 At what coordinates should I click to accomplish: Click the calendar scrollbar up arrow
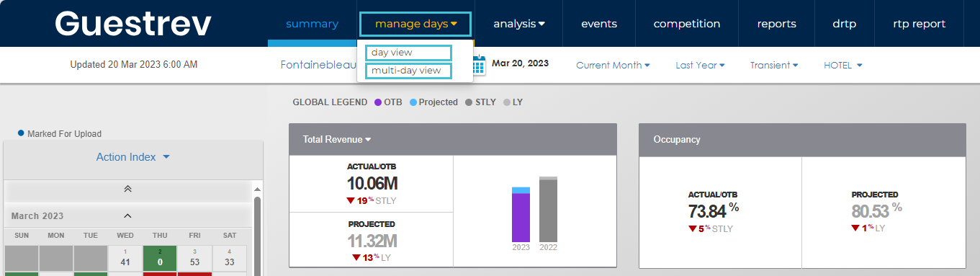click(x=257, y=190)
